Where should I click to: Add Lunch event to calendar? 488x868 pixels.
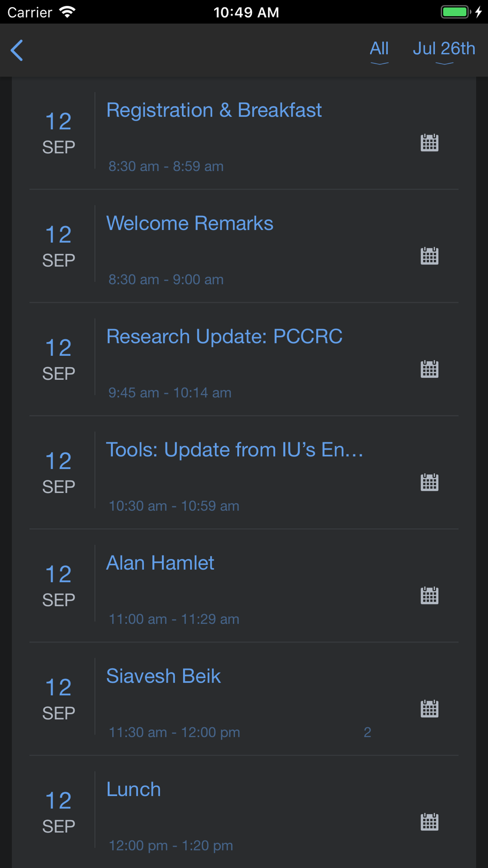point(429,823)
